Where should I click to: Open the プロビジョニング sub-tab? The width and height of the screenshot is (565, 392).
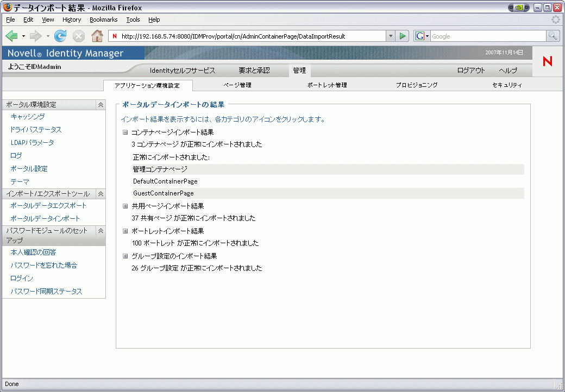[417, 85]
